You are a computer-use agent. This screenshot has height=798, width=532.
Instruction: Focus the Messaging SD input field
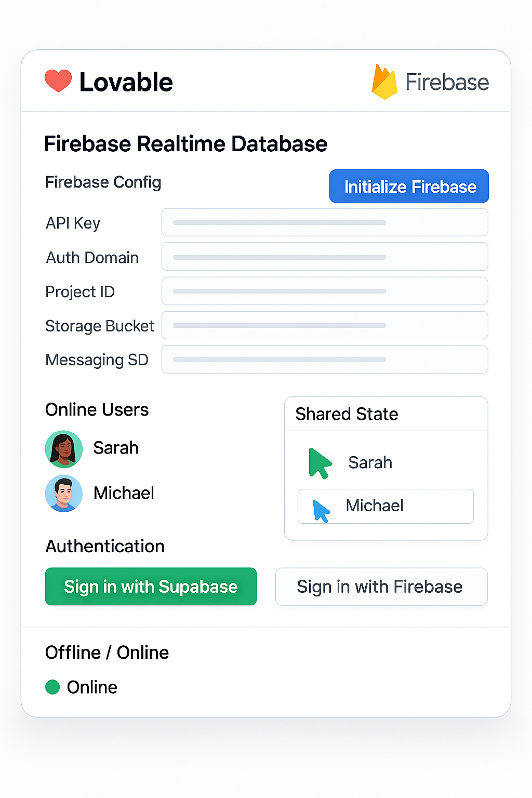325,360
